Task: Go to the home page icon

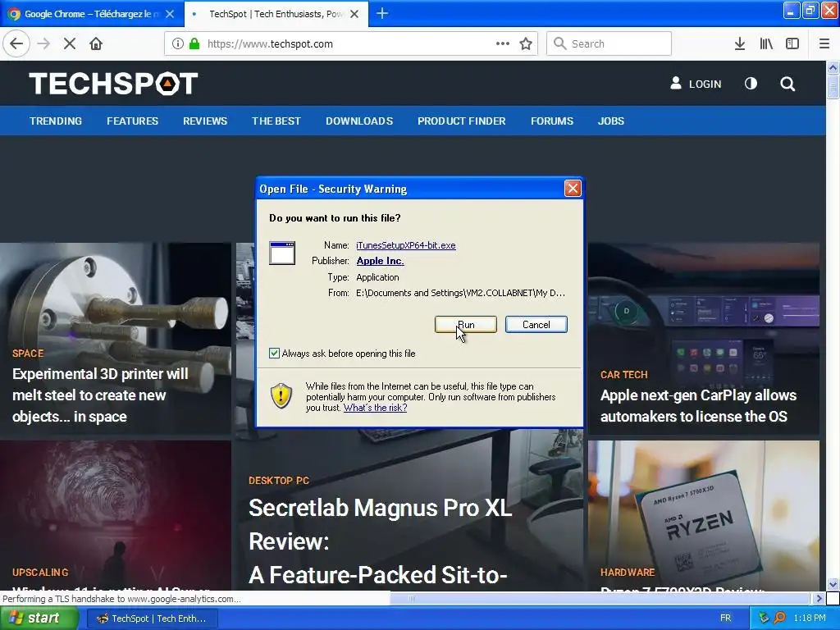Action: coord(96,44)
